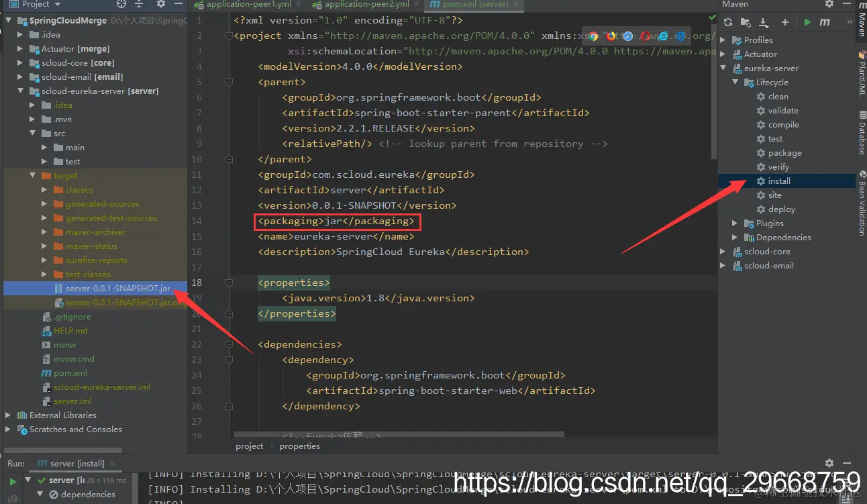Click fold marker at properties tag line

[x=229, y=283]
